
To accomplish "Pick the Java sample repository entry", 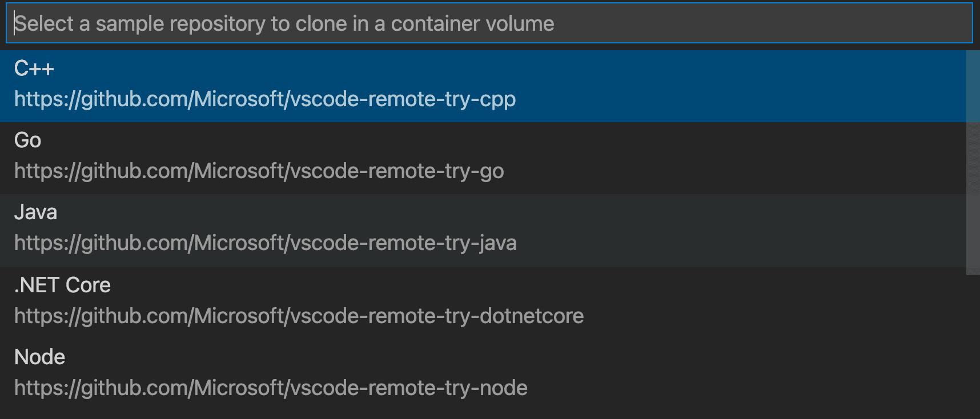I will (483, 230).
